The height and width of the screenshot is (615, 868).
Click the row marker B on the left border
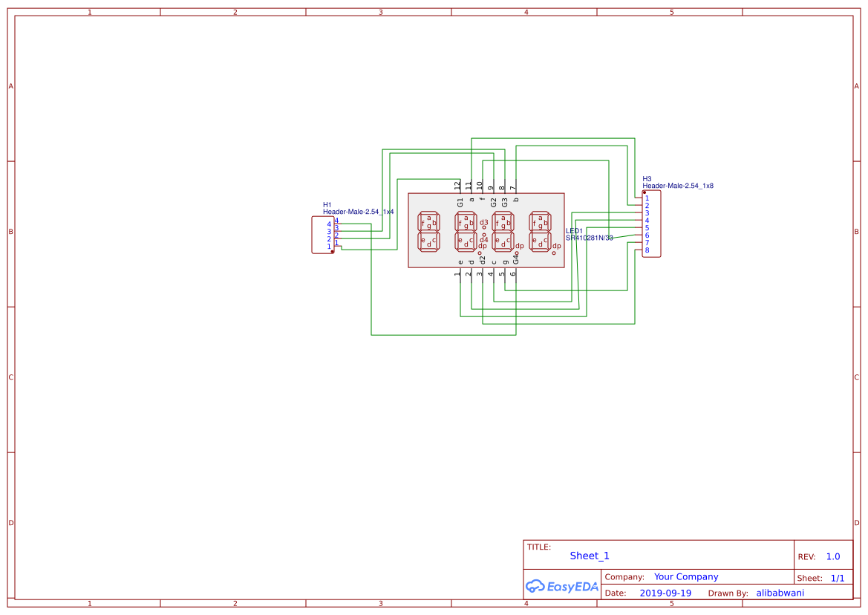[x=10, y=232]
